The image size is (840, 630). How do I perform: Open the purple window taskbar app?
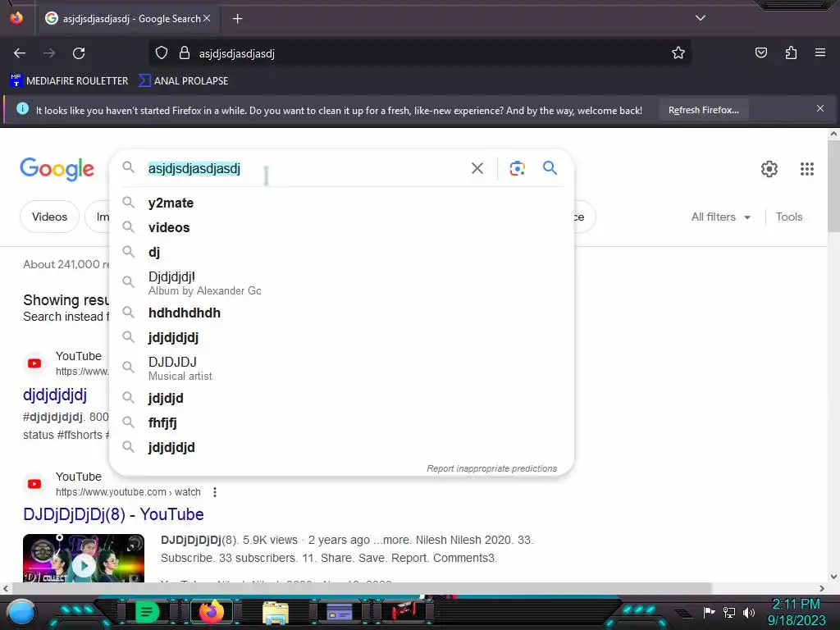(339, 612)
